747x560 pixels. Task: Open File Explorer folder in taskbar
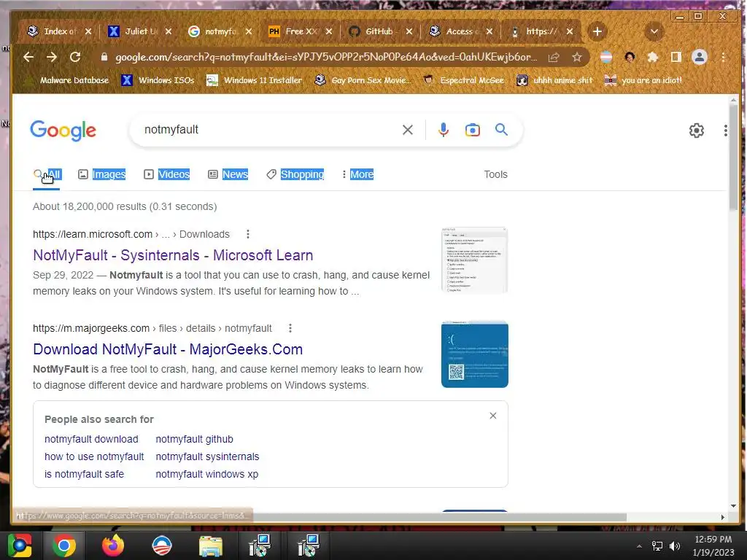[x=210, y=545]
